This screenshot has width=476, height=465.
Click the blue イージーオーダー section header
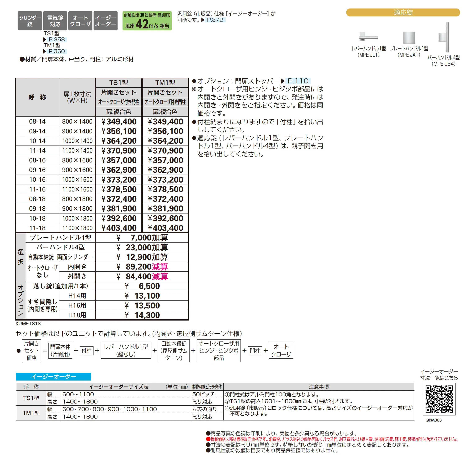click(54, 377)
